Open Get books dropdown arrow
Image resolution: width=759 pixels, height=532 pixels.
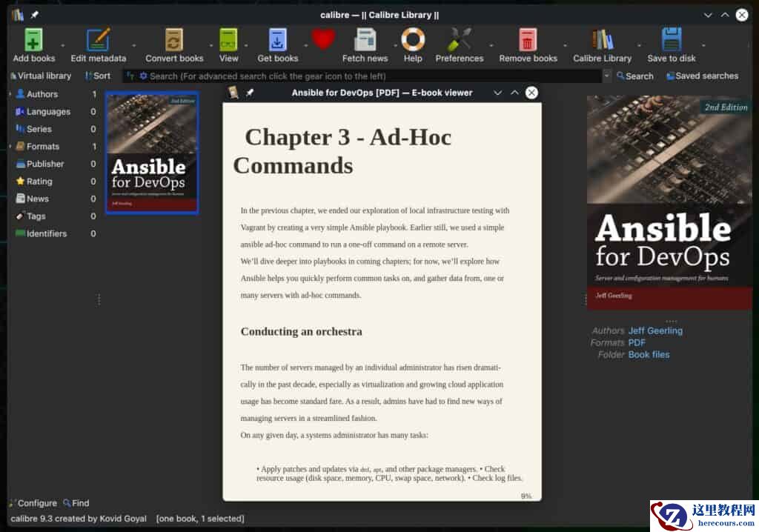point(305,45)
